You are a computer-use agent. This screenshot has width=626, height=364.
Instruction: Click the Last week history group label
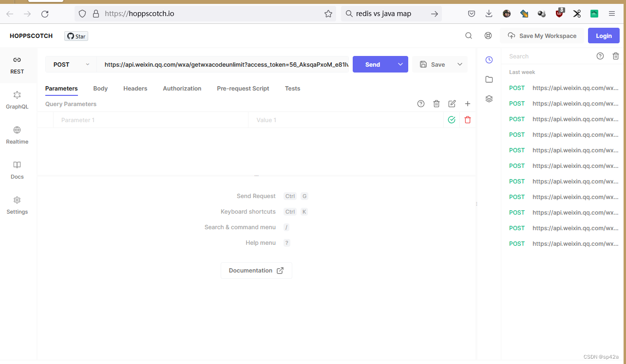522,72
